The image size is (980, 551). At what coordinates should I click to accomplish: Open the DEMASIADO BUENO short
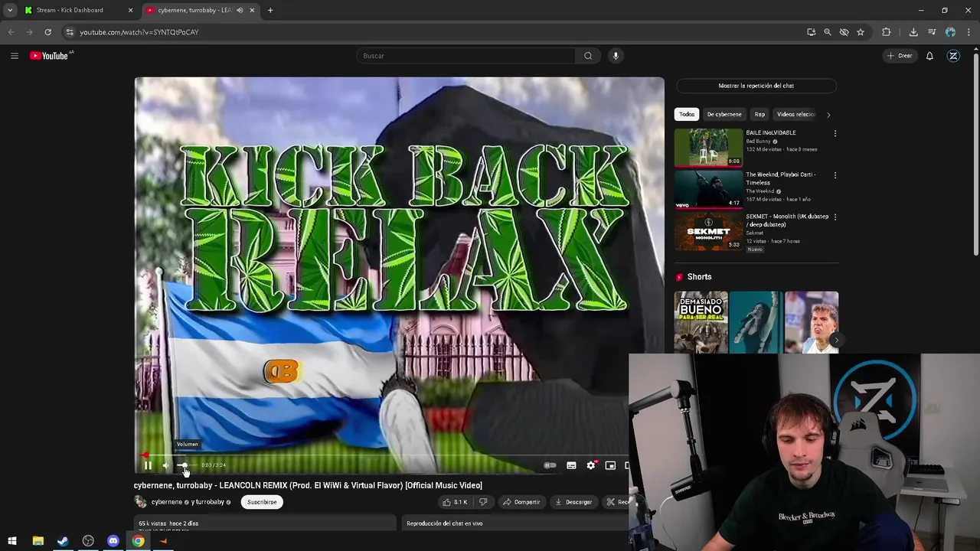pos(701,321)
